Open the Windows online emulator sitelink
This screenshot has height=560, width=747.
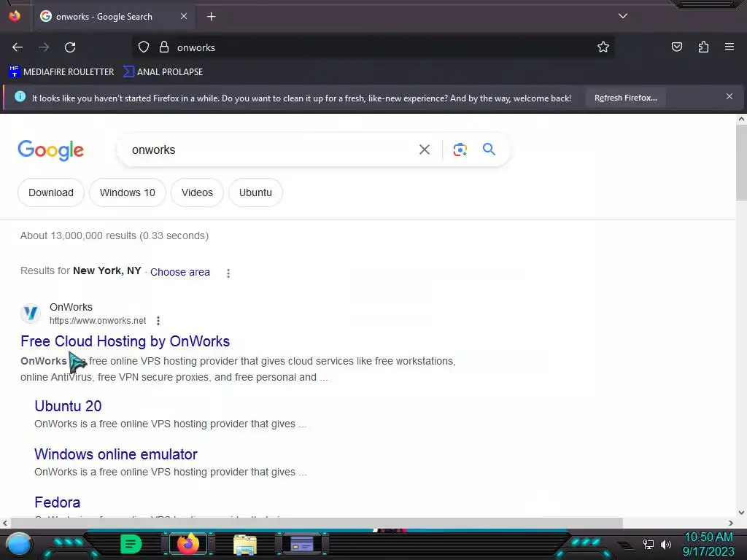(116, 454)
